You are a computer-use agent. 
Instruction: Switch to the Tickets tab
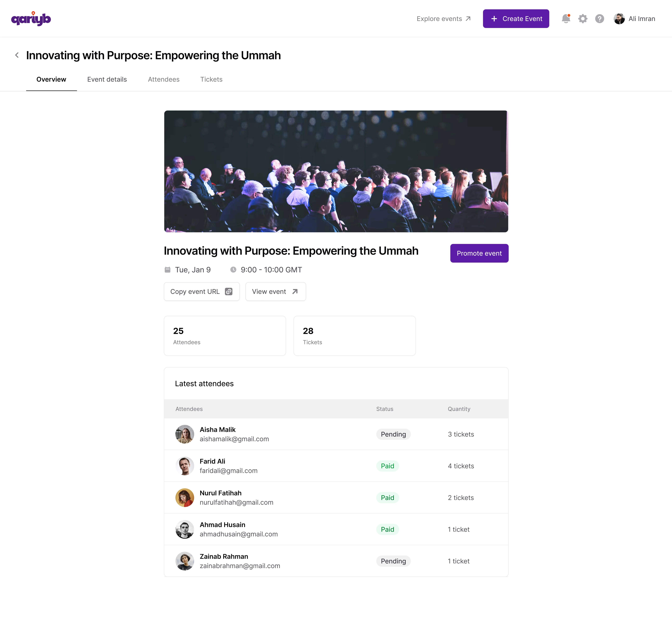211,79
